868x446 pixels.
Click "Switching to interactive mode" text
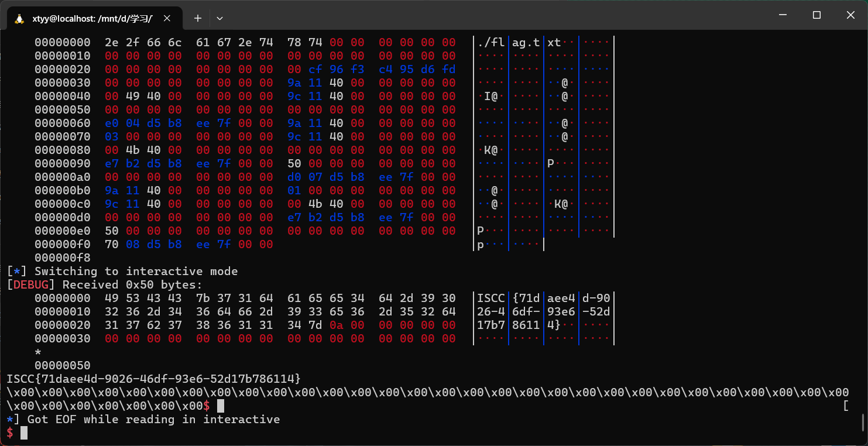(x=136, y=272)
